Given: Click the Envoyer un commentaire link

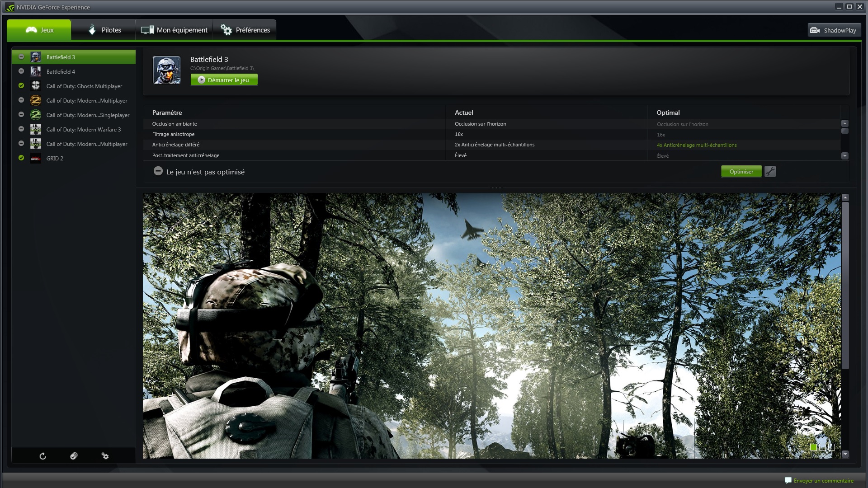Looking at the screenshot, I should click(x=824, y=481).
